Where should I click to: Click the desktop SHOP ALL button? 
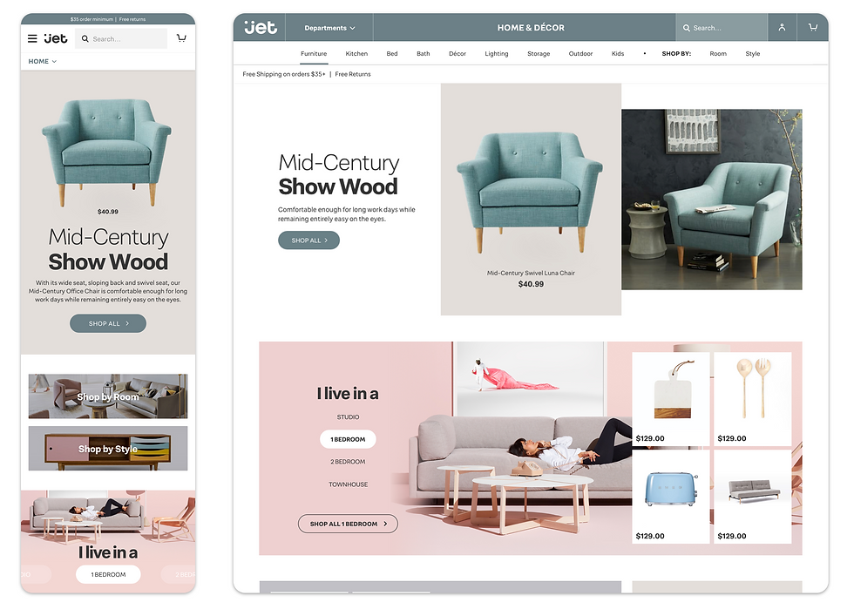(308, 240)
